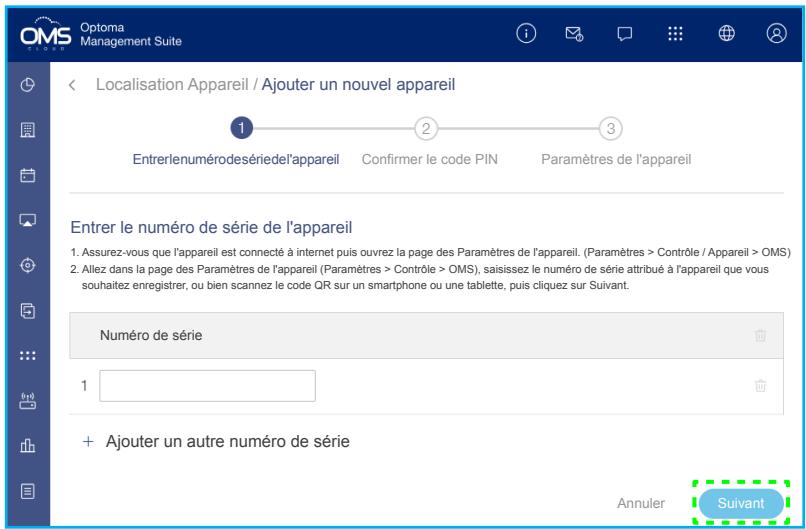This screenshot has width=806, height=529.
Task: Click instruction line starting 'Assurez-vous que l'appareil'
Action: tap(431, 252)
